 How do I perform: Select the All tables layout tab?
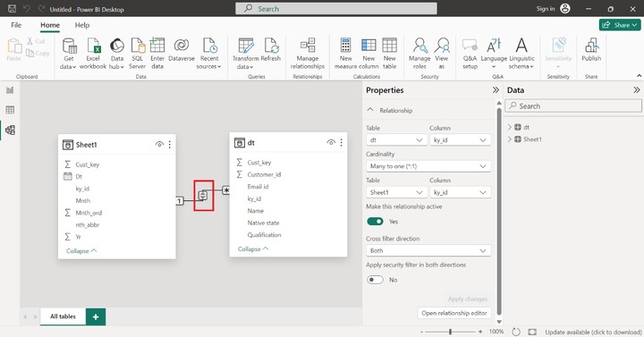[x=63, y=316]
